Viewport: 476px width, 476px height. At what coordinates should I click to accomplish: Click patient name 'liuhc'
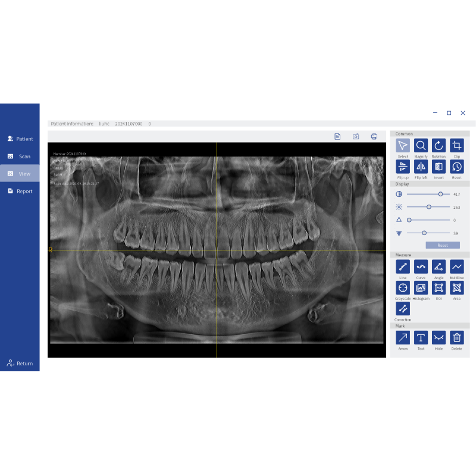click(x=104, y=124)
